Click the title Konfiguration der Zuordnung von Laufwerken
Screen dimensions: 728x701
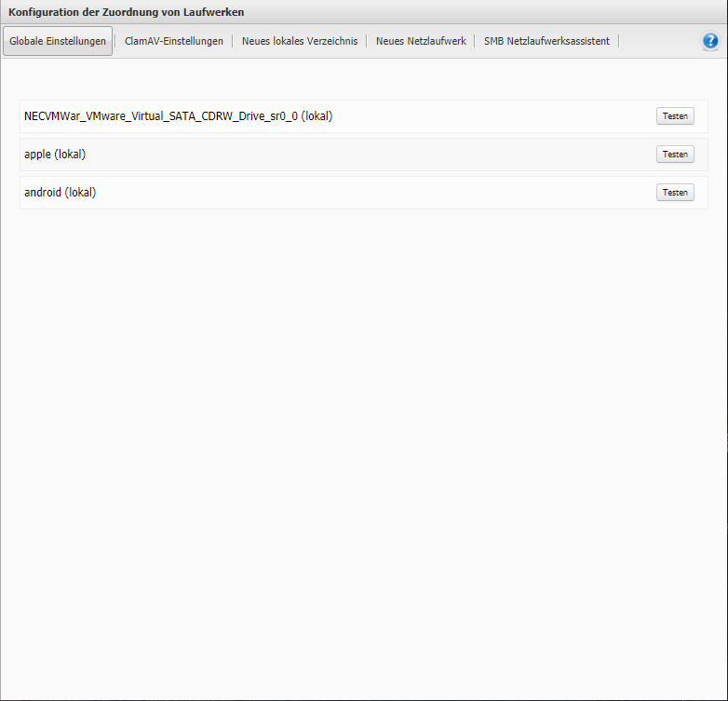[x=127, y=12]
